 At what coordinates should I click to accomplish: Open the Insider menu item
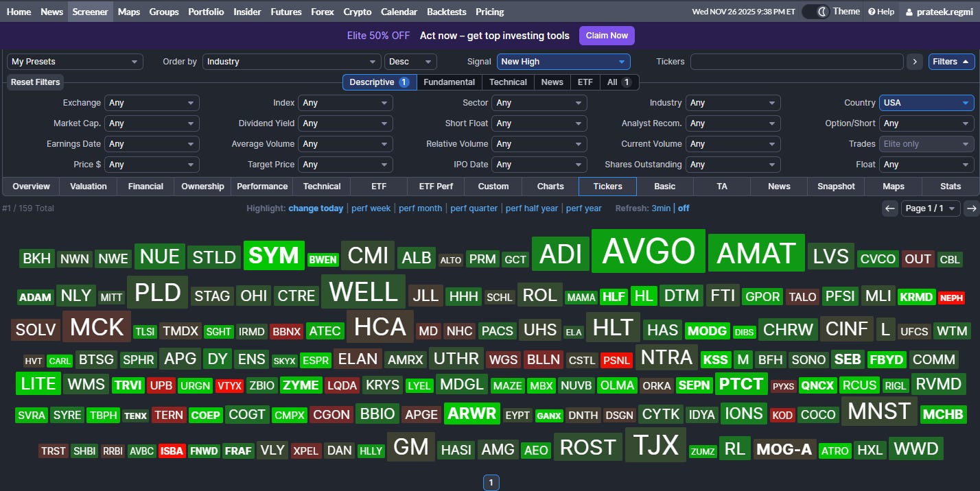(x=247, y=12)
